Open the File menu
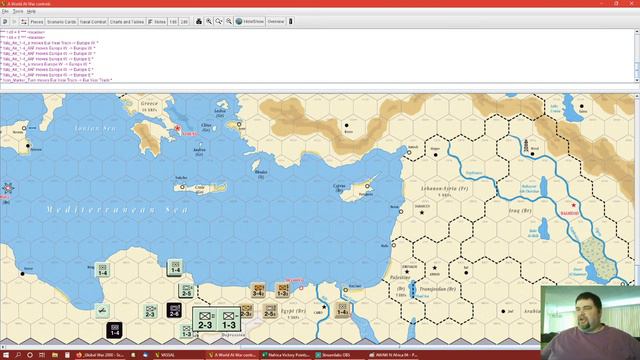Screen dimensions: 640x360 pos(5,11)
